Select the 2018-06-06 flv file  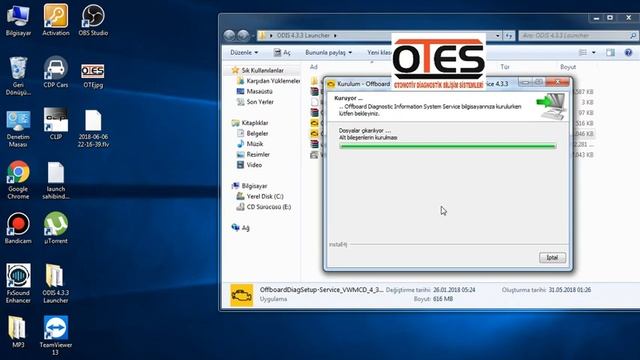93,129
